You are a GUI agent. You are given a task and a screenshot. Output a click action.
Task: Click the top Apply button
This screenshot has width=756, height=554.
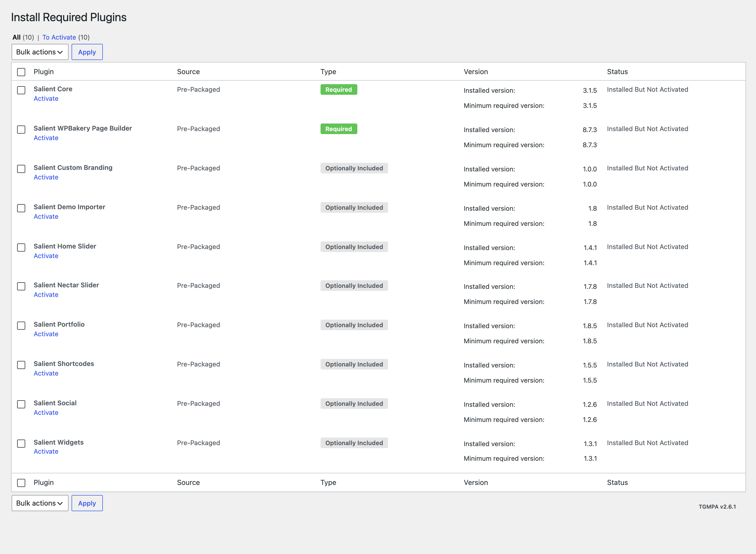coord(87,52)
